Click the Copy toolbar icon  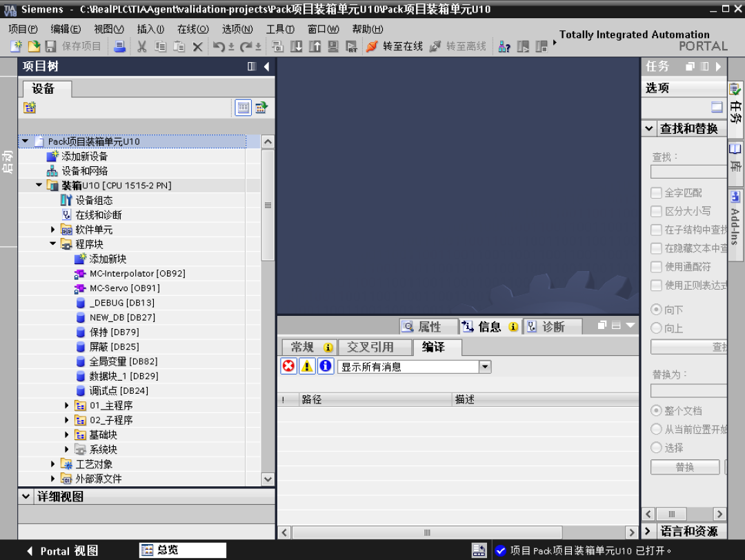pyautogui.click(x=161, y=46)
